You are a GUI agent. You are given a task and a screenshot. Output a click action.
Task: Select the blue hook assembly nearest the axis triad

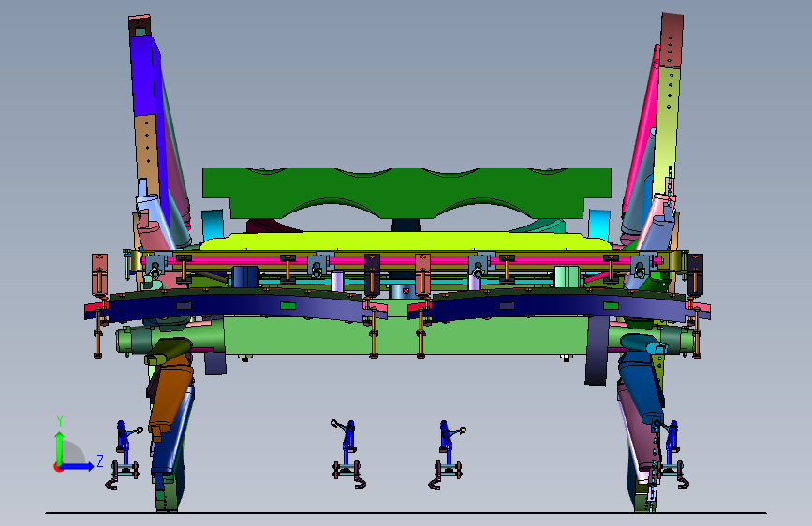click(x=125, y=455)
